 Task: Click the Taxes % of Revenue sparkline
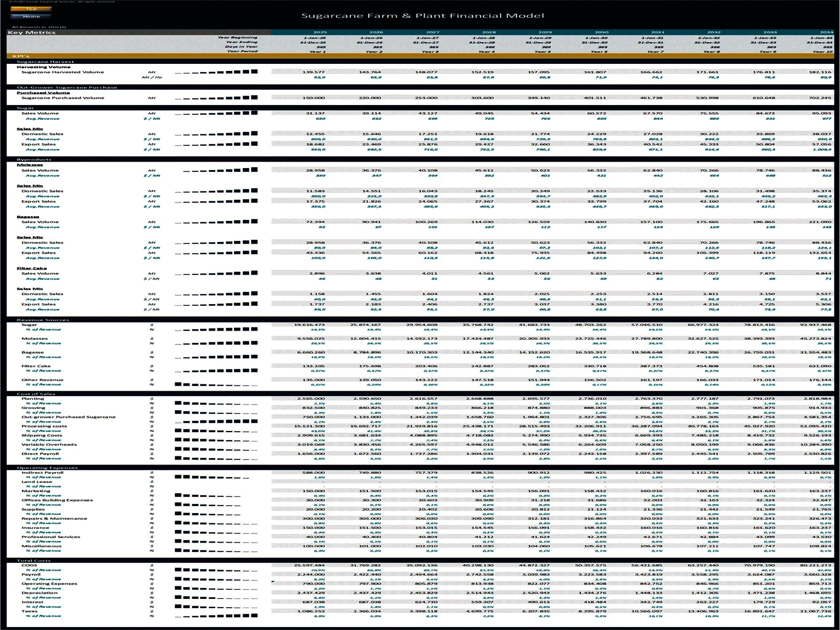(x=216, y=616)
